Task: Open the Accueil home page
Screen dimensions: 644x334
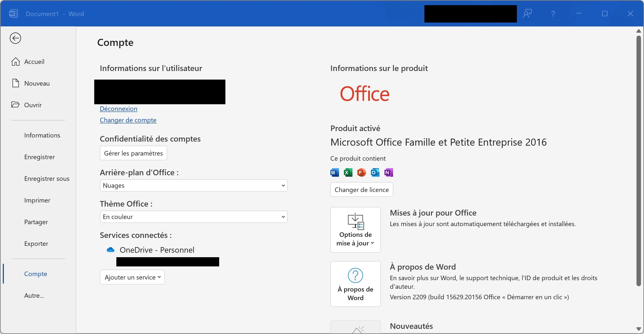Action: [x=34, y=61]
